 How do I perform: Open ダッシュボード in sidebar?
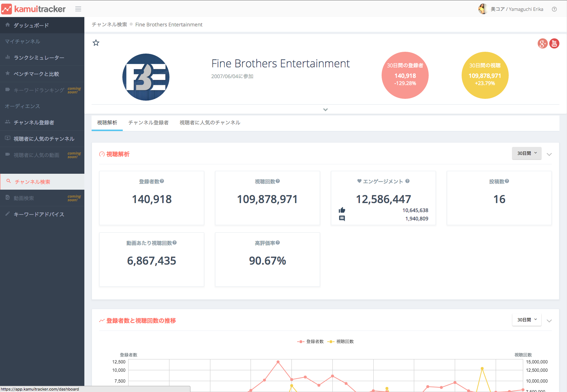[x=42, y=25]
